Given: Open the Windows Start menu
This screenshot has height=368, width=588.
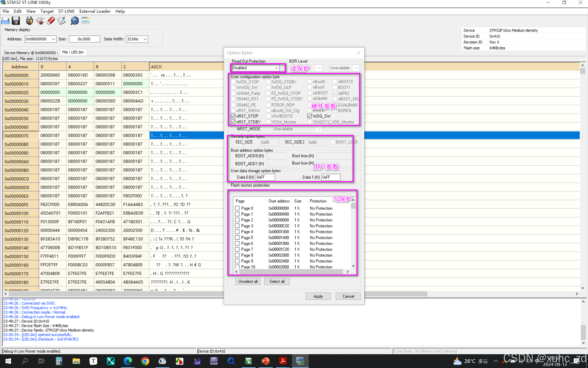Looking at the screenshot, I should pyautogui.click(x=8, y=361).
